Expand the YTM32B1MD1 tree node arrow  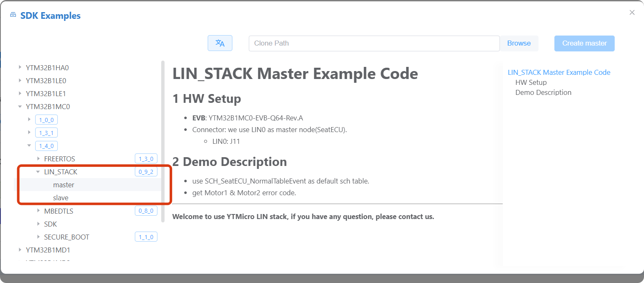[x=20, y=250]
